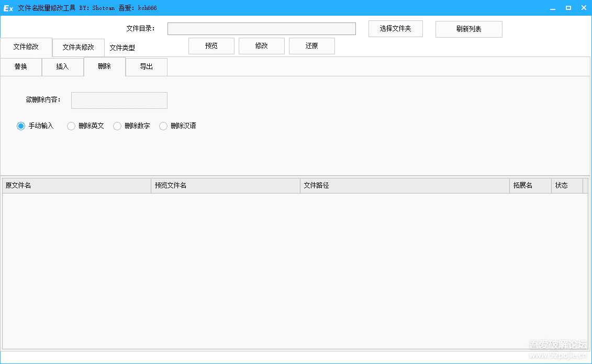Open the 插入 sub-tab
The width and height of the screenshot is (592, 364).
62,66
